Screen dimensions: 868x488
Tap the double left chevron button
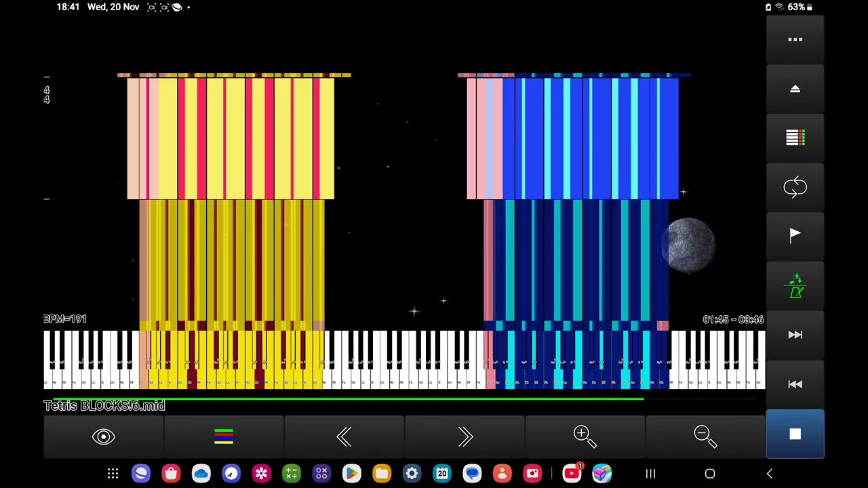pyautogui.click(x=344, y=437)
